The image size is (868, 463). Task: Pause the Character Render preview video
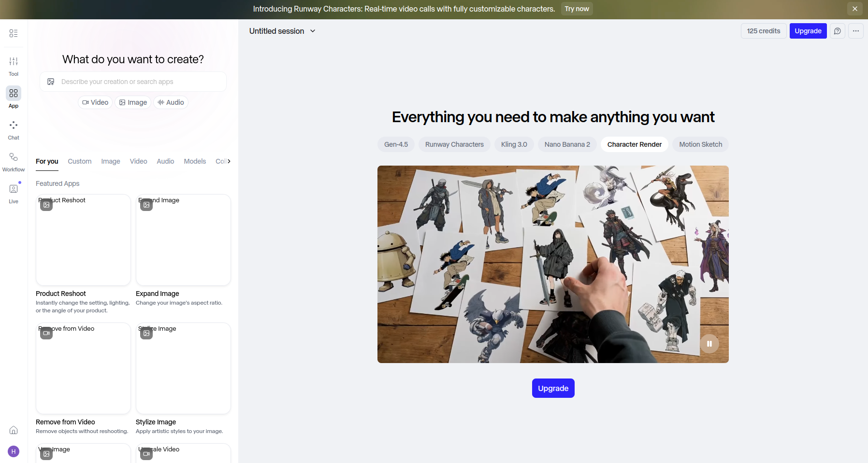pyautogui.click(x=709, y=344)
